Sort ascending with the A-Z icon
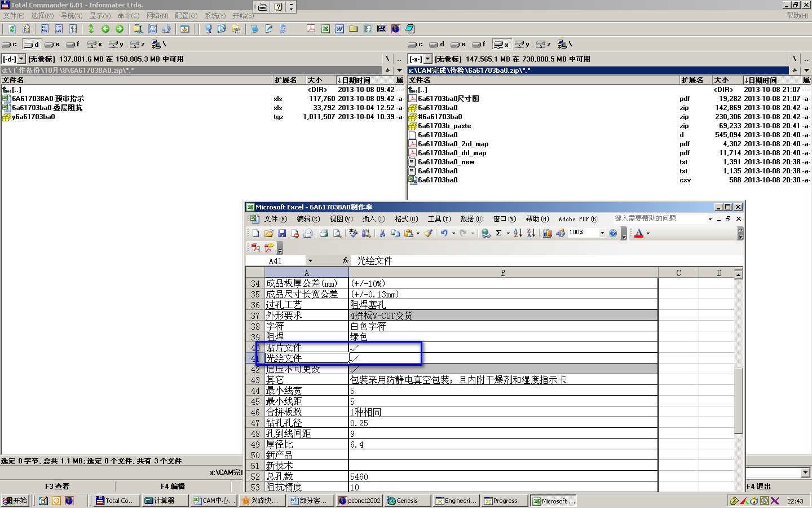Screen dimensions: 812x508 tap(518, 233)
